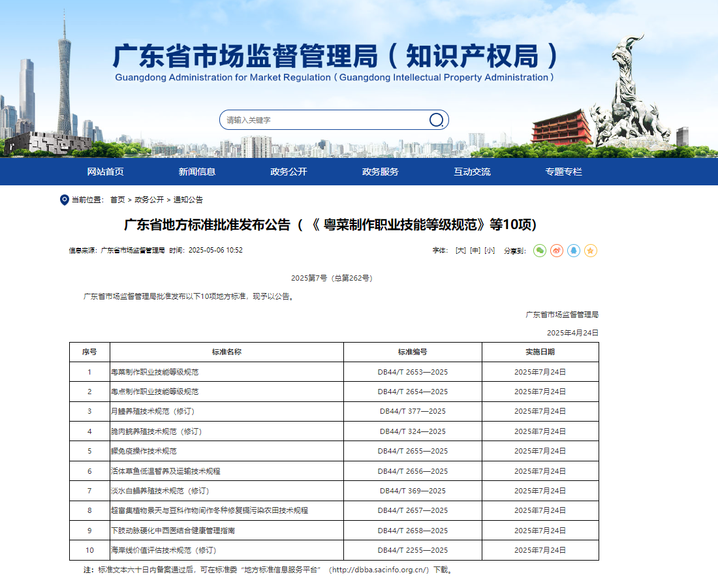718x588 pixels.
Task: Click the 标准名称 column header
Action: [x=226, y=352]
